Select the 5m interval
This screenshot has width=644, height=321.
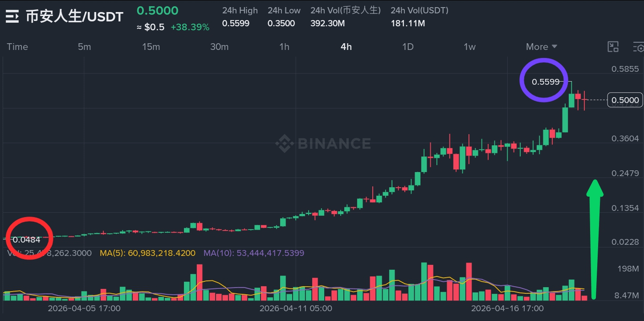click(84, 47)
